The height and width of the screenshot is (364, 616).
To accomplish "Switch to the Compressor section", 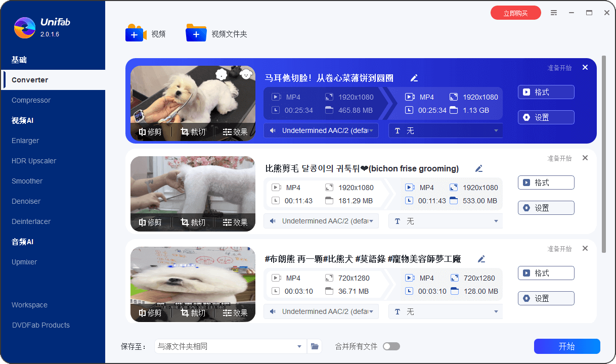I will (x=30, y=100).
